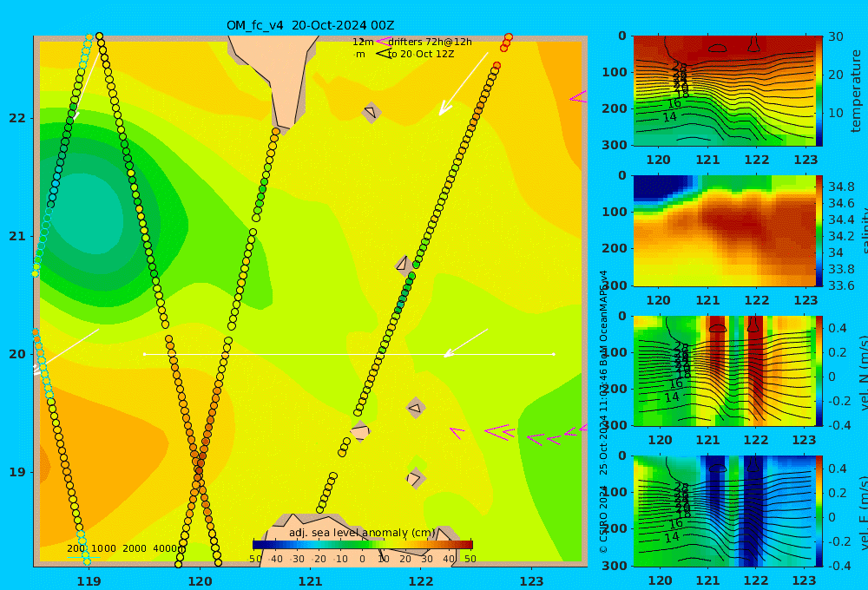868x590 pixels.
Task: Click the '34.8' label on salinity colorbar
Action: (x=841, y=187)
